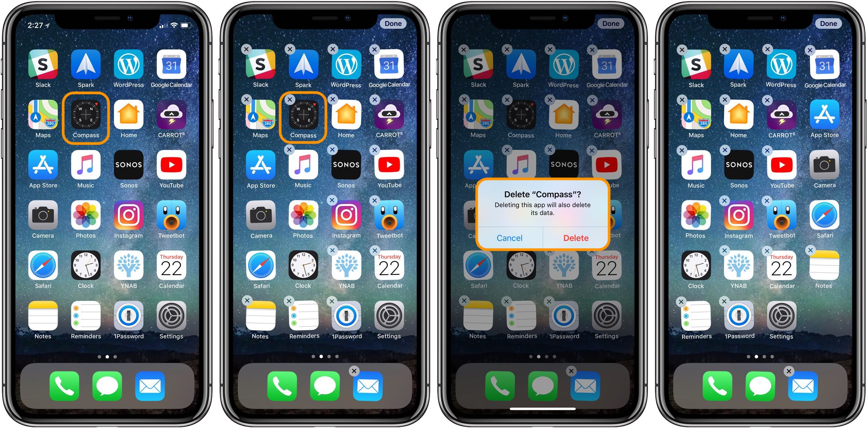868x428 pixels.
Task: Tap Cancel to dismiss delete dialog
Action: click(x=509, y=238)
